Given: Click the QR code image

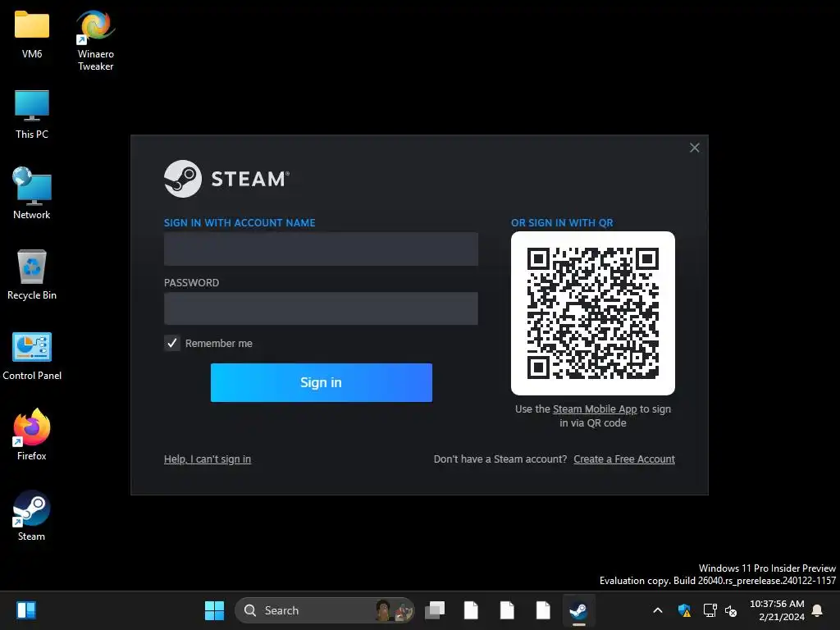Looking at the screenshot, I should click(593, 313).
